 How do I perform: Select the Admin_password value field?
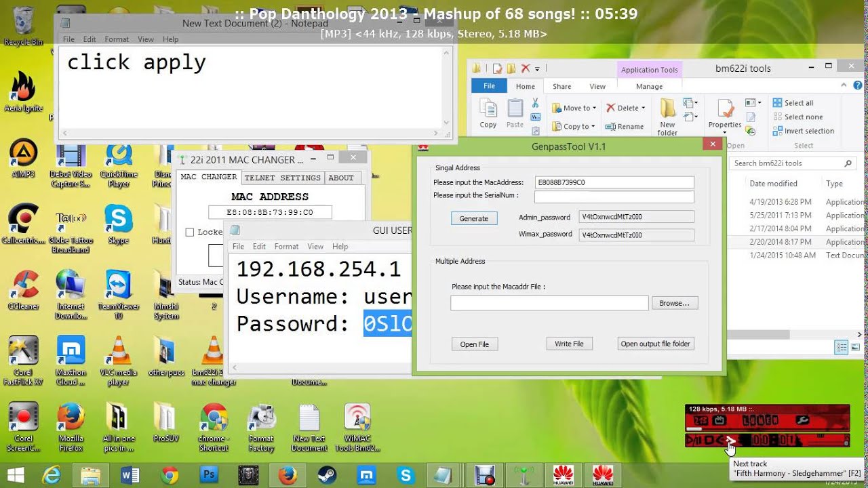click(637, 217)
